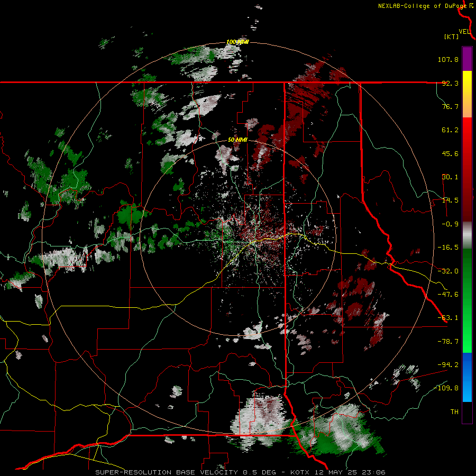Click the -0.9 velocity scale value
This screenshot has height=476, width=476.
point(450,224)
